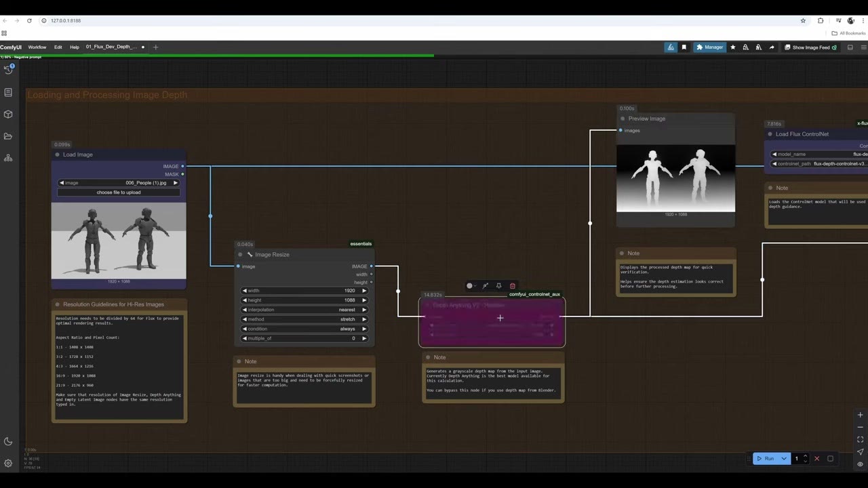Open the controlnet_path selector
The width and height of the screenshot is (868, 488).
(819, 164)
